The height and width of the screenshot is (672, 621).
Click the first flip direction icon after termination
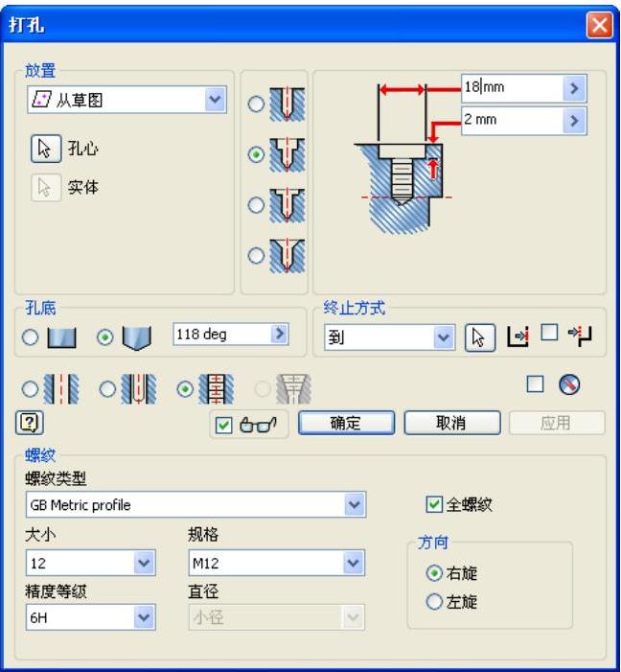point(517,337)
